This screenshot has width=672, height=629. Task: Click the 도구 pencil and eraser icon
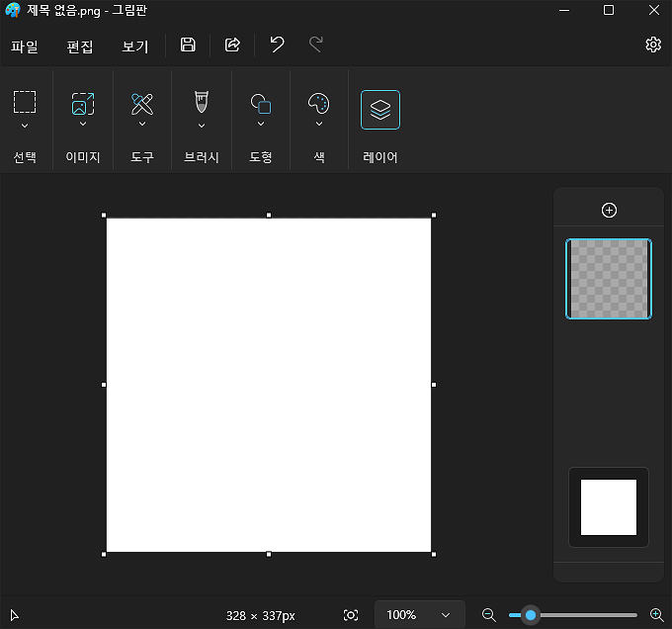tap(142, 104)
